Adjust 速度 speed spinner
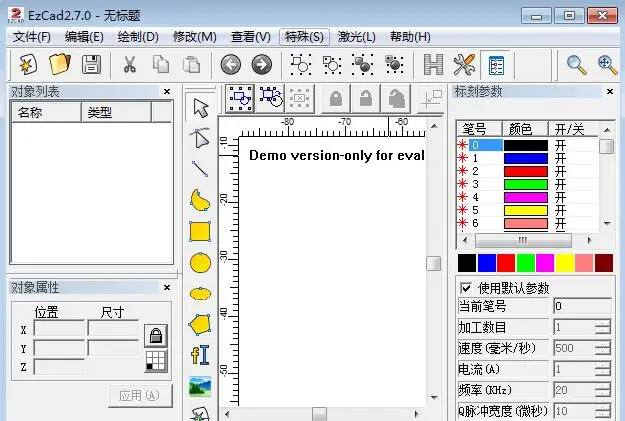This screenshot has height=421, width=625. tap(603, 348)
